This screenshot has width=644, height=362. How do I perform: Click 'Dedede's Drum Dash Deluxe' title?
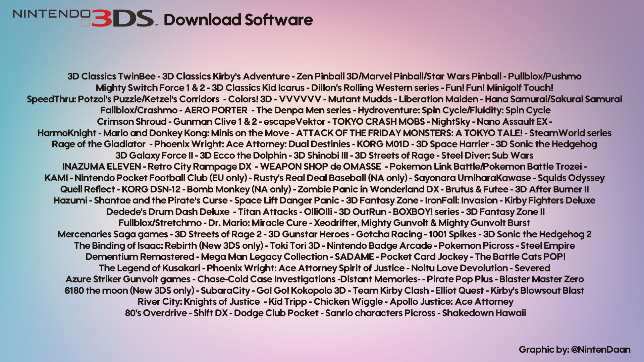pyautogui.click(x=168, y=212)
